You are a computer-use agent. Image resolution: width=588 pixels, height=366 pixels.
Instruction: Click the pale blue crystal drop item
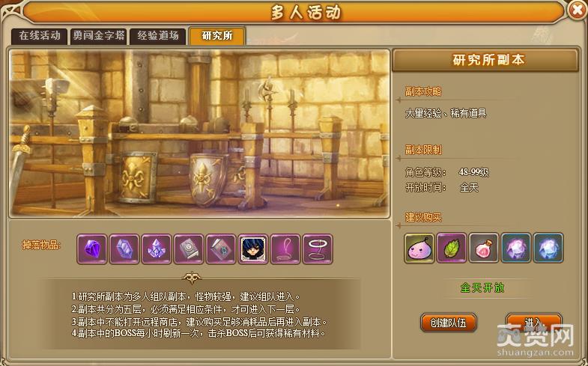click(x=124, y=249)
